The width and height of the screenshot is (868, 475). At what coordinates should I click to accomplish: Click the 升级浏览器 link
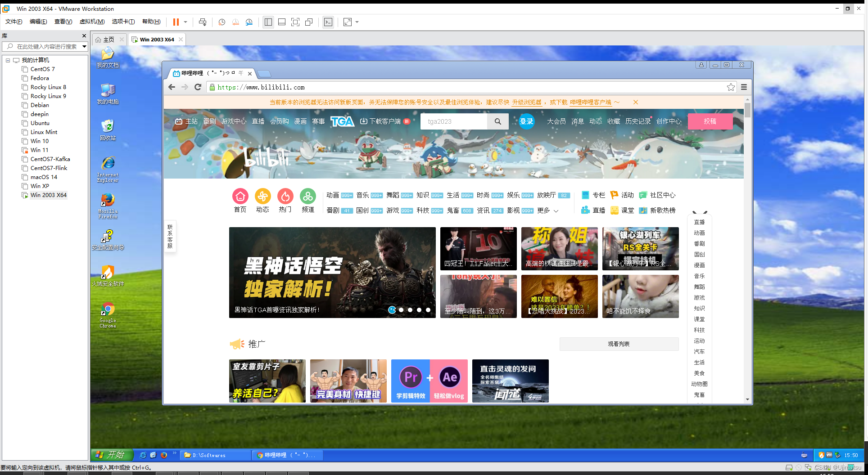[x=526, y=103]
